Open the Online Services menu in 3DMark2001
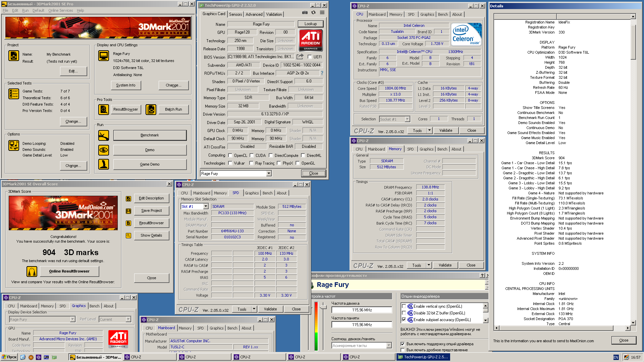 point(60,10)
